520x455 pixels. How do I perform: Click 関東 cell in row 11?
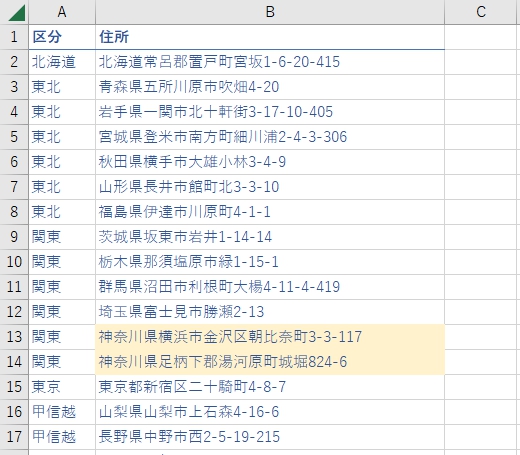pos(62,287)
